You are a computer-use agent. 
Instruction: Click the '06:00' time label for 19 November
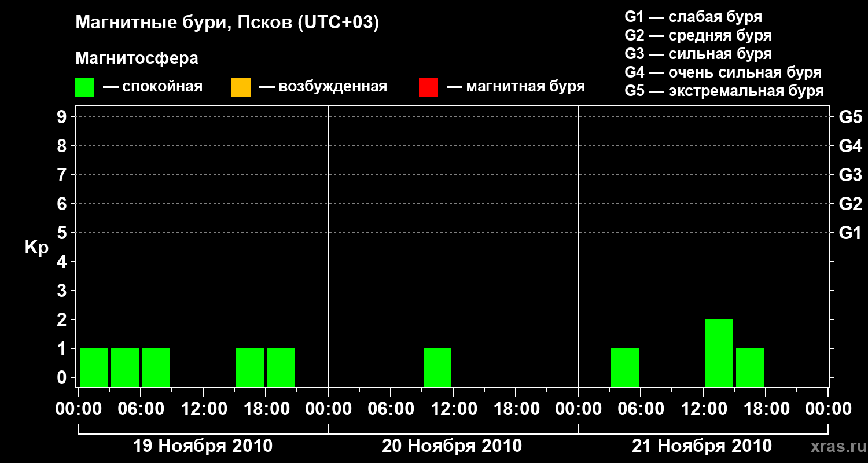tap(141, 409)
